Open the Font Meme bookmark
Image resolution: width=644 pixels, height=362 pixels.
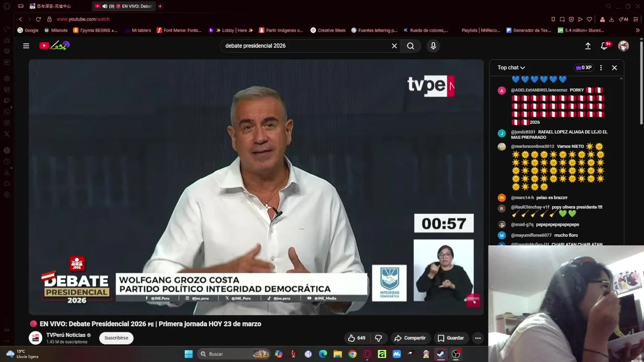click(179, 30)
